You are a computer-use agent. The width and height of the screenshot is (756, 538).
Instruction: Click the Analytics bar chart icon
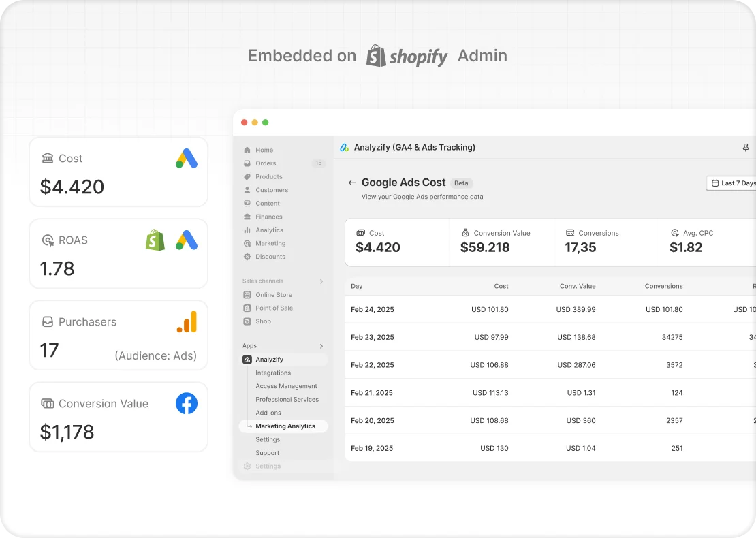click(247, 230)
